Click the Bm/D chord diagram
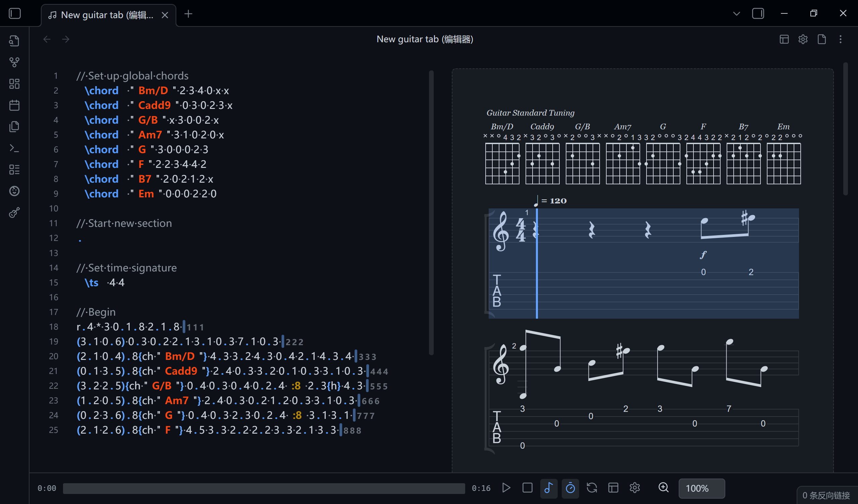The height and width of the screenshot is (504, 858). 502,154
